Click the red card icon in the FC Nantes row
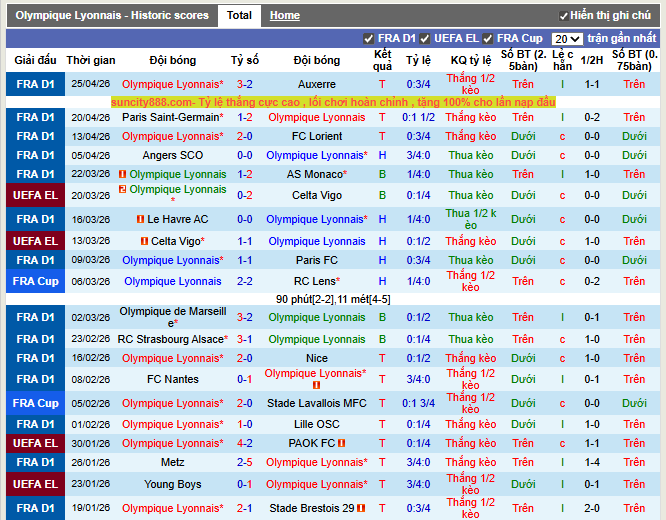The image size is (666, 520). pyautogui.click(x=316, y=385)
